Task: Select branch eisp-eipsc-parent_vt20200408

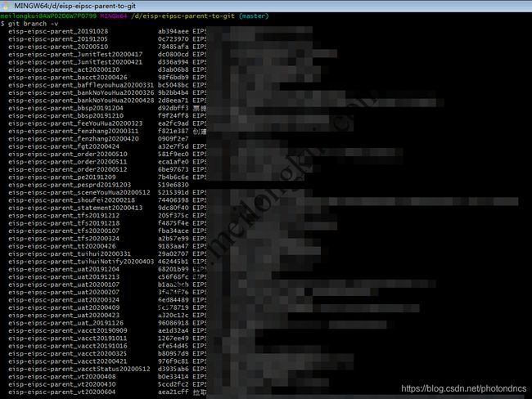Action: (61, 376)
